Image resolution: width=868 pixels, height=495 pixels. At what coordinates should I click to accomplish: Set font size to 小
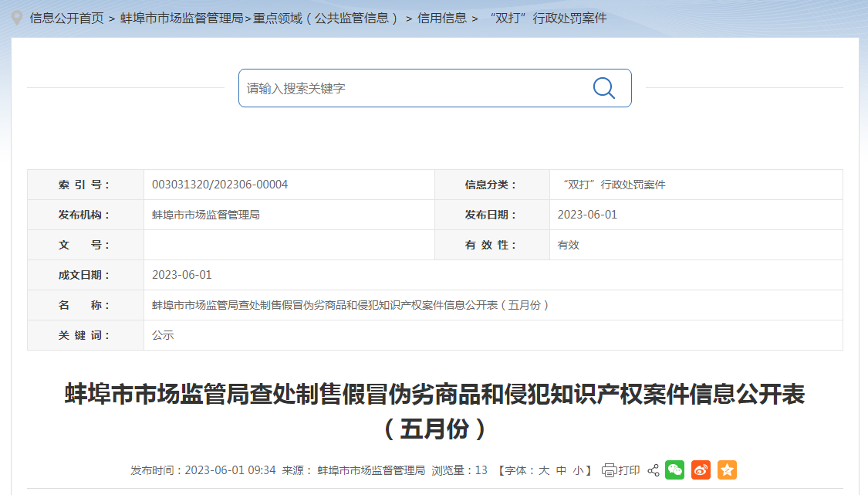click(579, 470)
